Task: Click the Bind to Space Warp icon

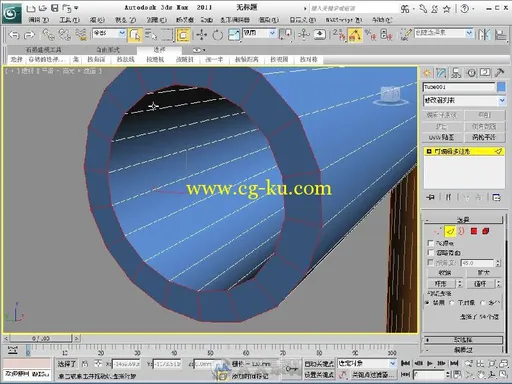Action: click(x=81, y=35)
